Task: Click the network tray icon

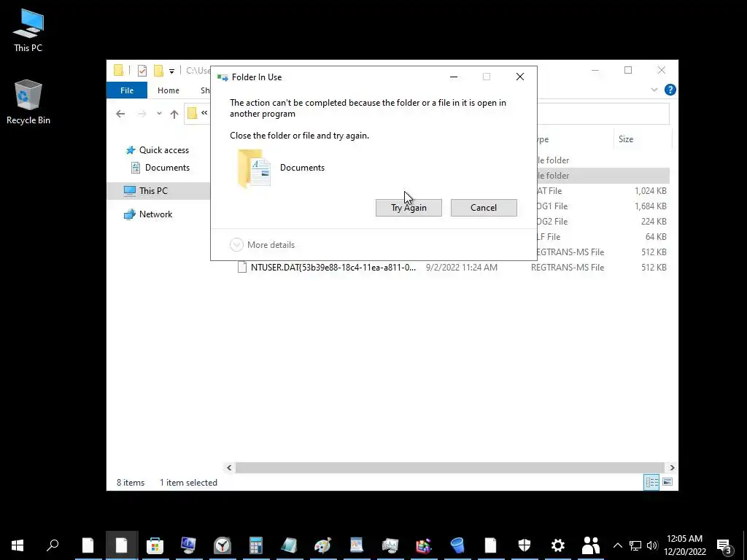Action: point(635,545)
